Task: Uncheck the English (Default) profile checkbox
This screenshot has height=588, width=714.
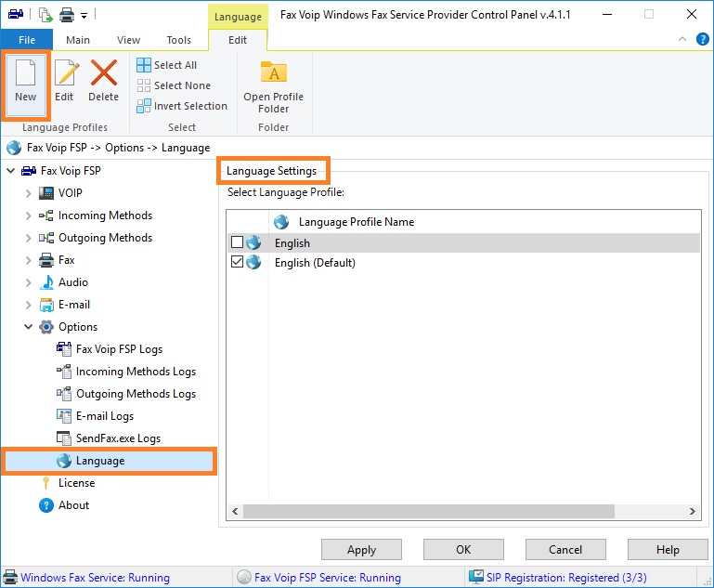Action: click(237, 262)
